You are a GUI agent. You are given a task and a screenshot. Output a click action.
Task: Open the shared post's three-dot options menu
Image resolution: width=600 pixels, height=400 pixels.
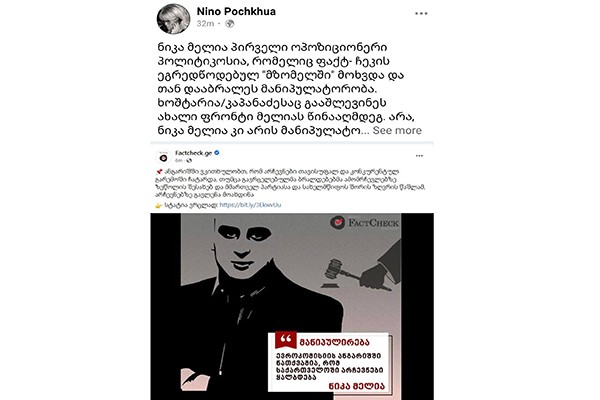(x=419, y=156)
